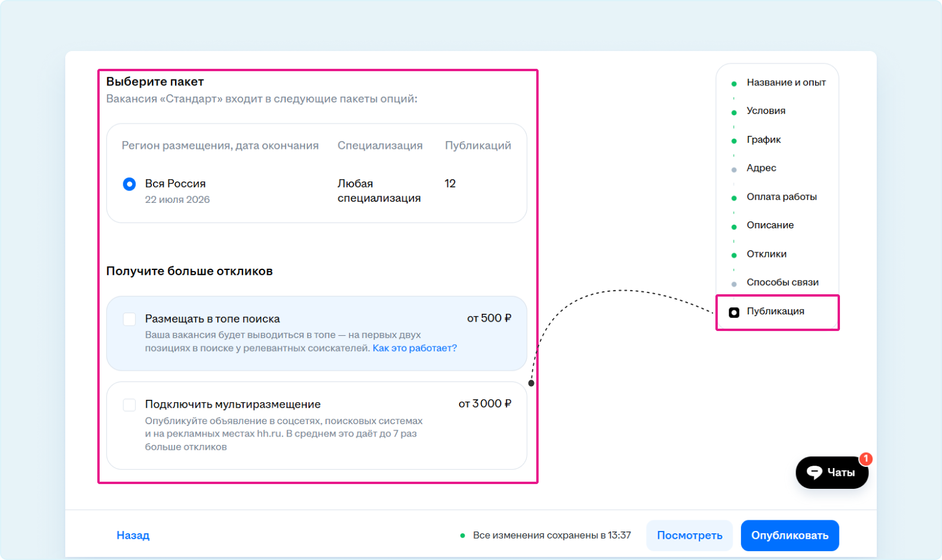Go to the Название и опыт step
This screenshot has width=942, height=560.
(x=785, y=82)
